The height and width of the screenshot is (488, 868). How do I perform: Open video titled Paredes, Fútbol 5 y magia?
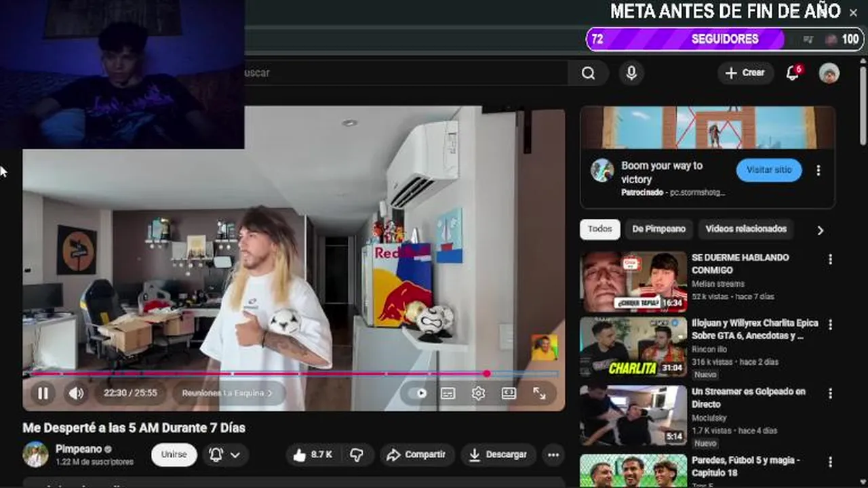746,466
